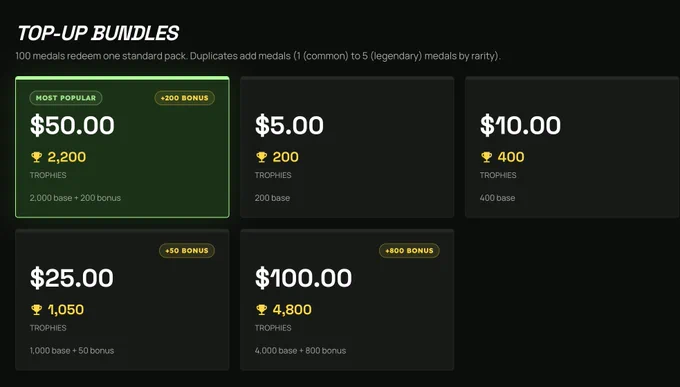
Task: Click the trophy icon on the $50.00 bundle
Action: (x=36, y=157)
